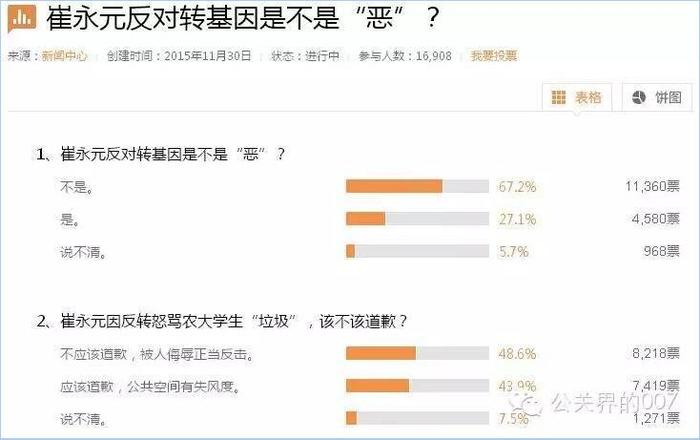The width and height of the screenshot is (700, 440).
Task: Click the 我要投票 vote link
Action: 494,56
